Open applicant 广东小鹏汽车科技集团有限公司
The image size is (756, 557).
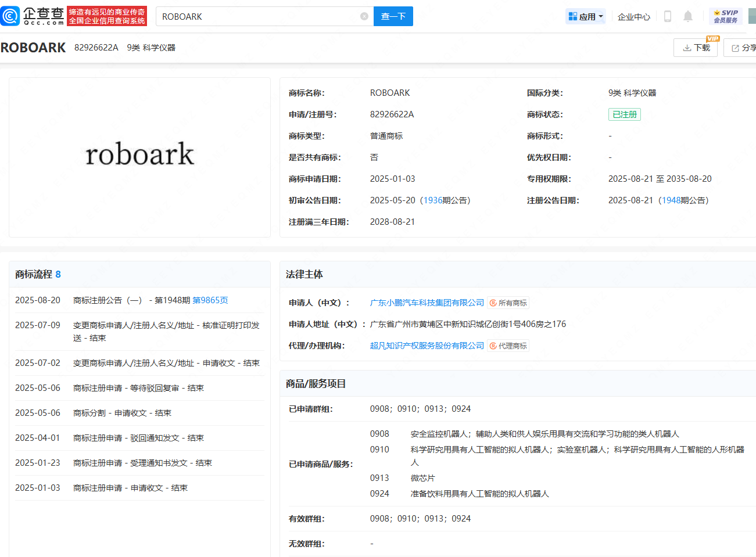tap(427, 303)
